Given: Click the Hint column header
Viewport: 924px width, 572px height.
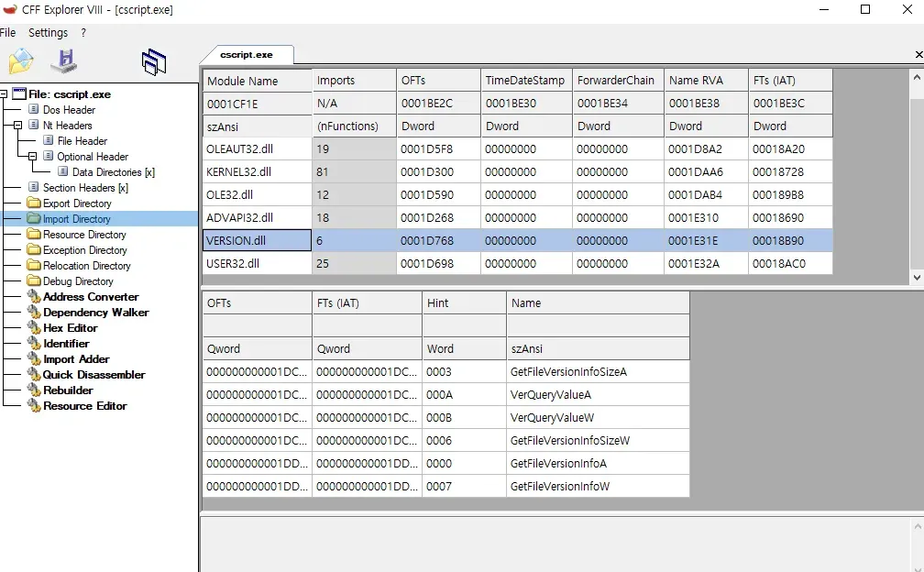Looking at the screenshot, I should point(464,302).
